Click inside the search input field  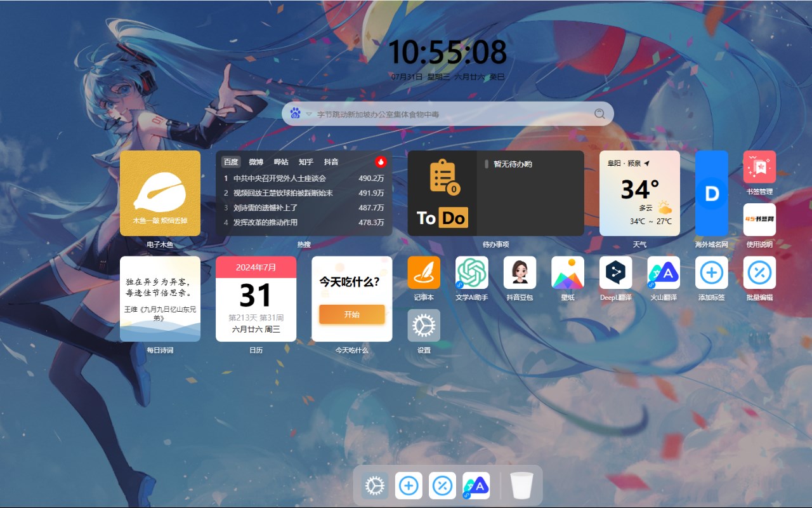click(452, 114)
